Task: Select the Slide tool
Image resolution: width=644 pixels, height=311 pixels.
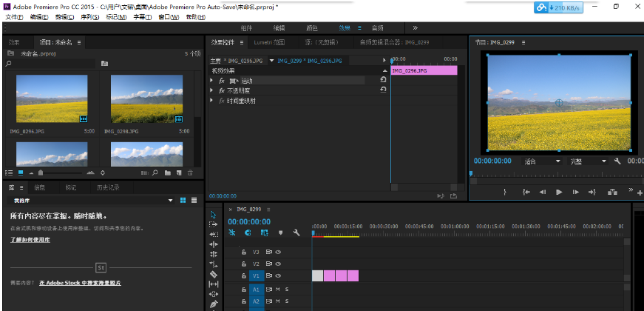Action: [214, 294]
